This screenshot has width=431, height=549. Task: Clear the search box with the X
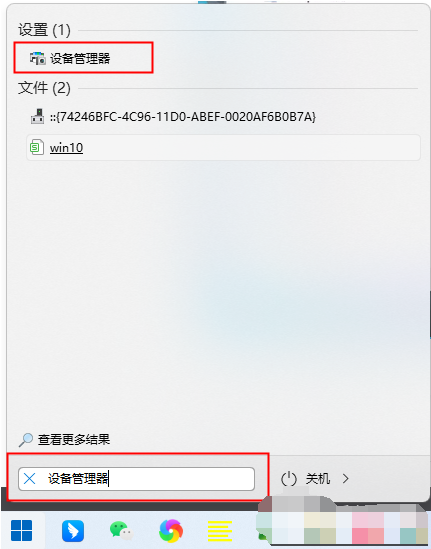pos(29,478)
